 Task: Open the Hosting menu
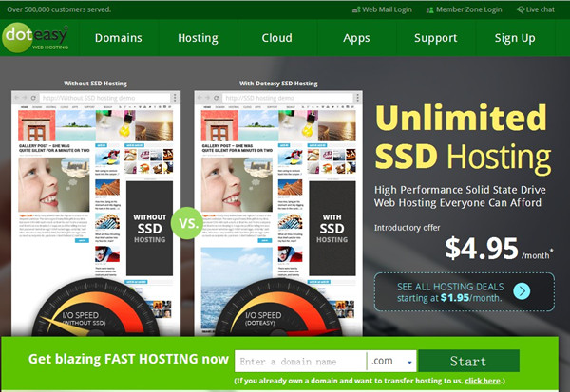[x=198, y=38]
